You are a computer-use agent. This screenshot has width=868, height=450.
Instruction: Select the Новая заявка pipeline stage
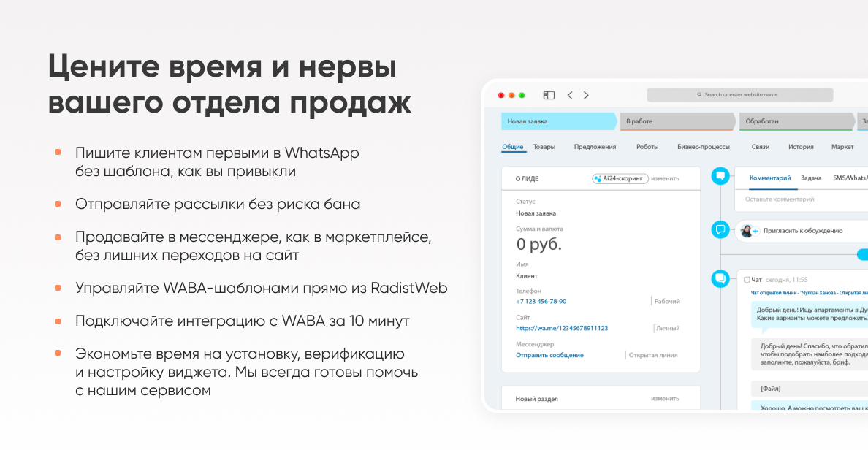click(x=559, y=121)
